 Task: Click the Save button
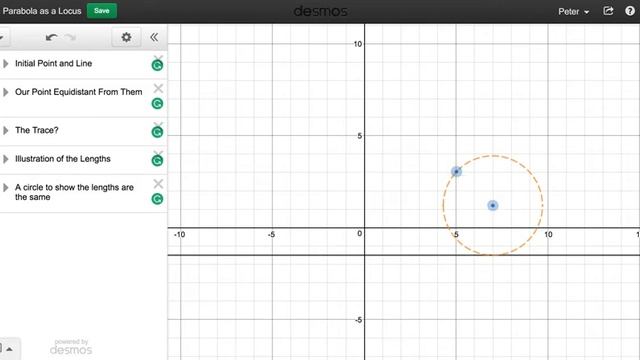(102, 11)
